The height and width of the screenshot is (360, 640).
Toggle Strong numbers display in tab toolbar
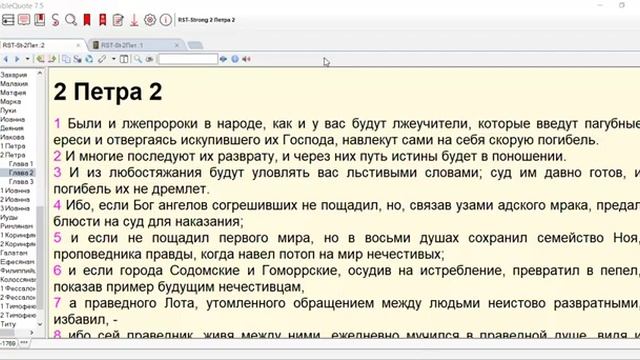point(77,59)
